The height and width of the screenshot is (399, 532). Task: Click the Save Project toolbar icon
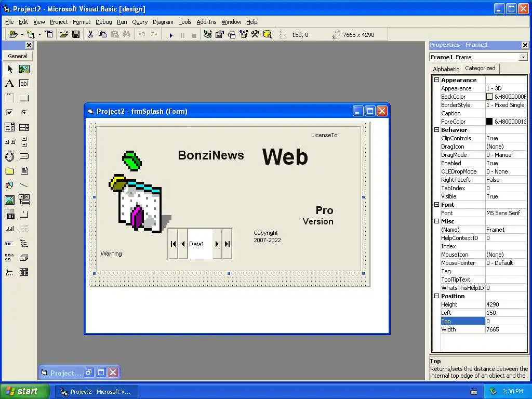point(76,34)
